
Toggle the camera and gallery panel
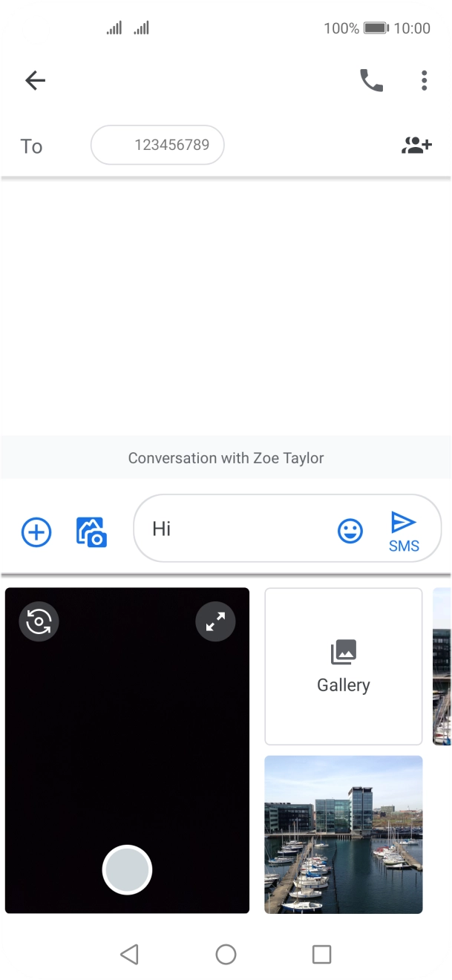[x=92, y=532]
